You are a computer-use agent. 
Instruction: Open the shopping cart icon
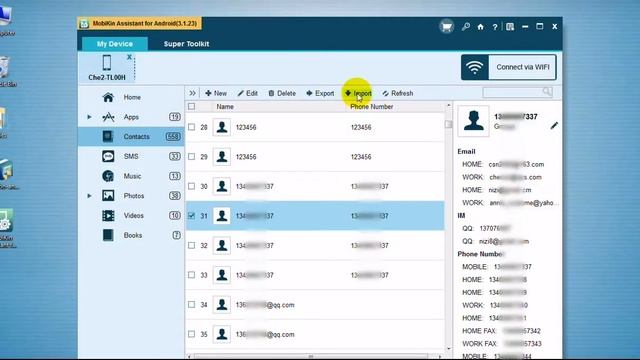(447, 27)
